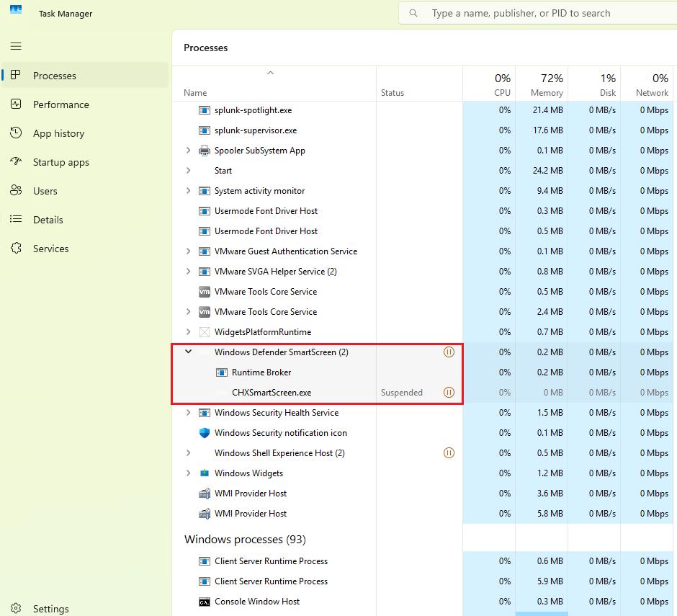
Task: Collapse the Windows Defender SmartScreen group
Action: (x=188, y=352)
